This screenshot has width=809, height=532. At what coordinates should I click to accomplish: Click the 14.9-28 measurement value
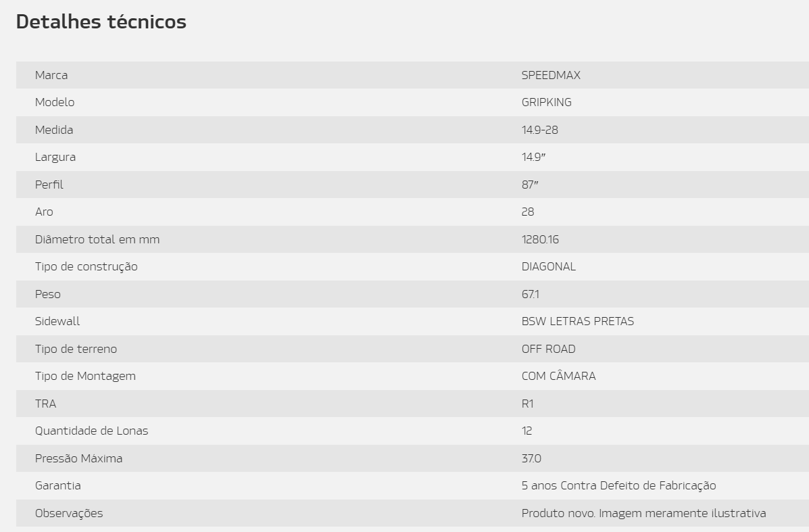(540, 130)
